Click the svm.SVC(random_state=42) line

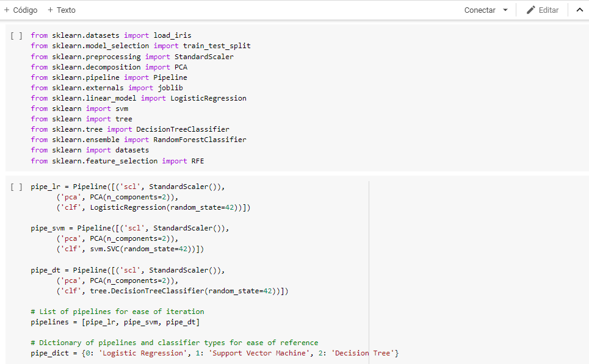(x=130, y=249)
